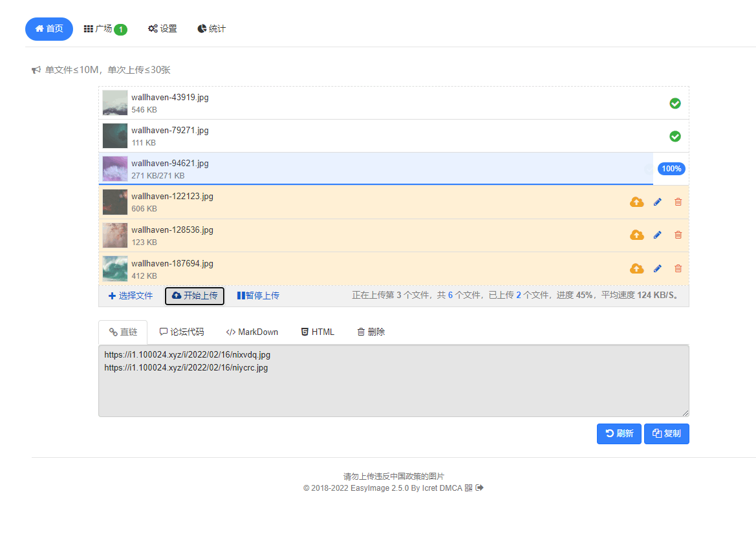Click the logout icon in footer

479,488
